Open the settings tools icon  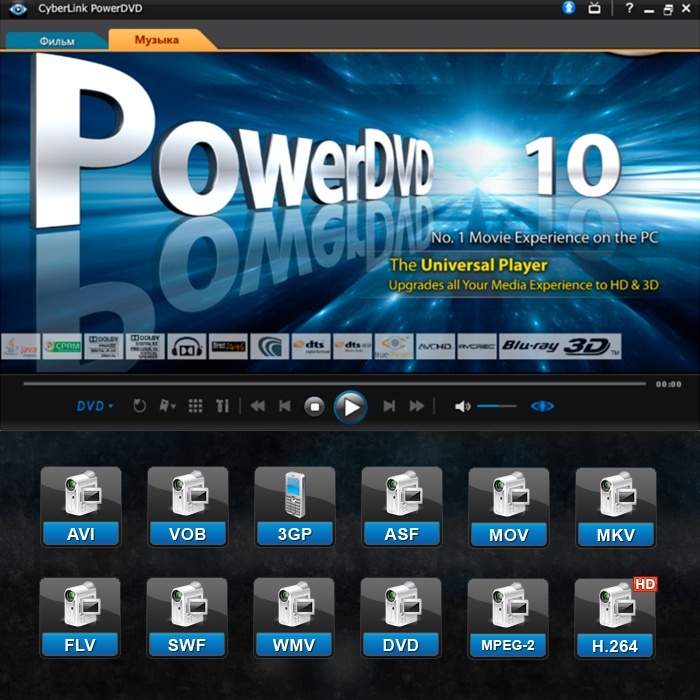point(222,406)
